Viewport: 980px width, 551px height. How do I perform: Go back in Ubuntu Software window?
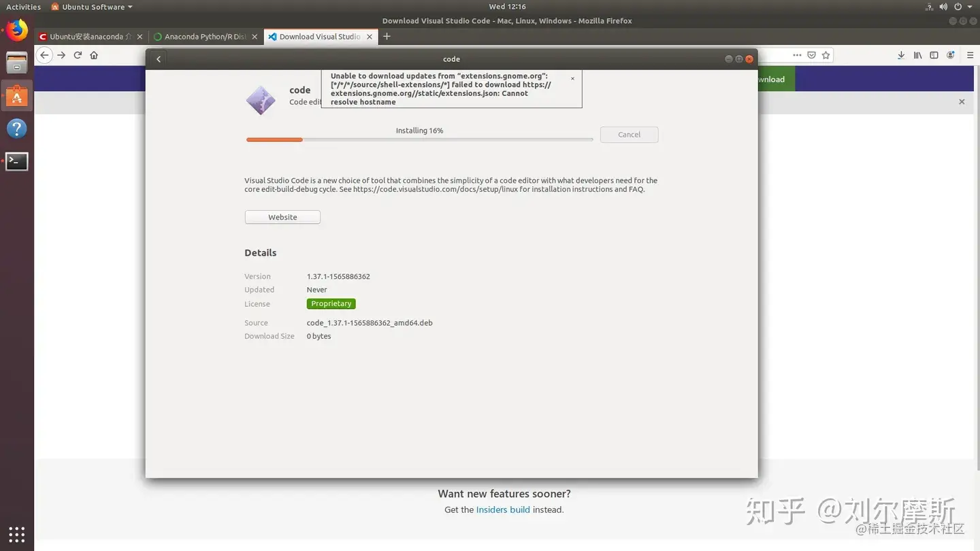159,59
